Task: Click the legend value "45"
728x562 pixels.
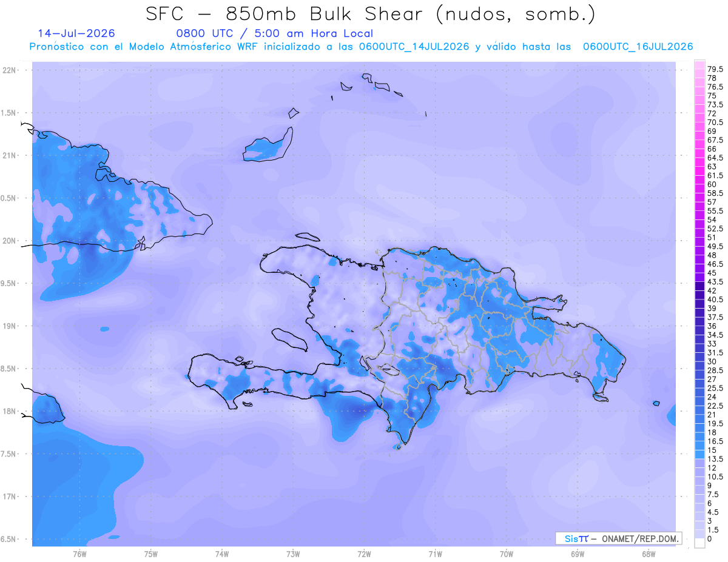Action: tap(712, 273)
